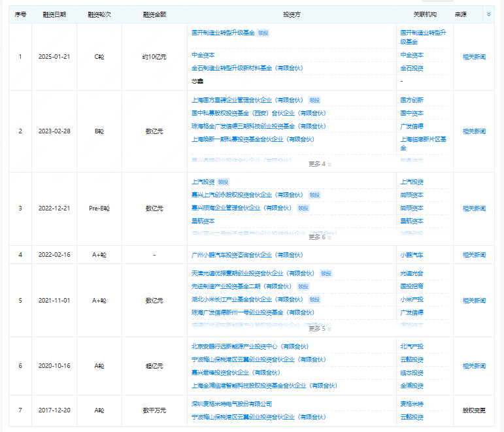Viewport: 504px width, 432px height.
Task: Open associated institution 国中资本
Action: (412, 113)
